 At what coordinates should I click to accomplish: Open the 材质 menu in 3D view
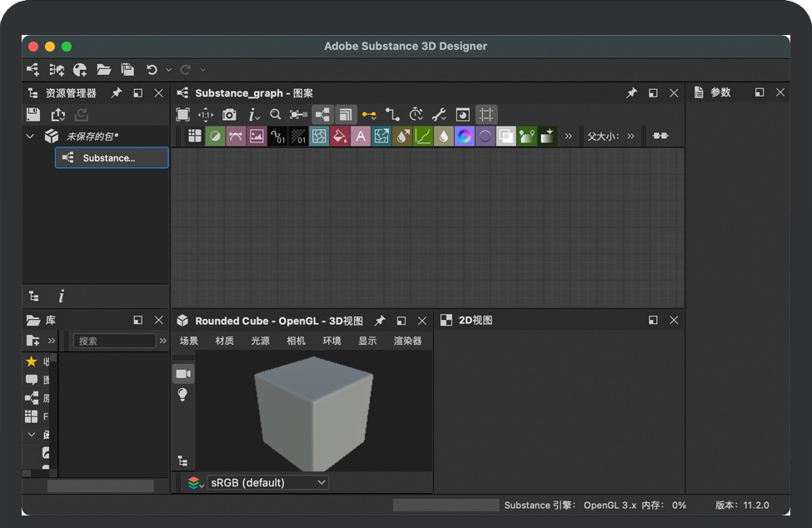click(x=225, y=341)
